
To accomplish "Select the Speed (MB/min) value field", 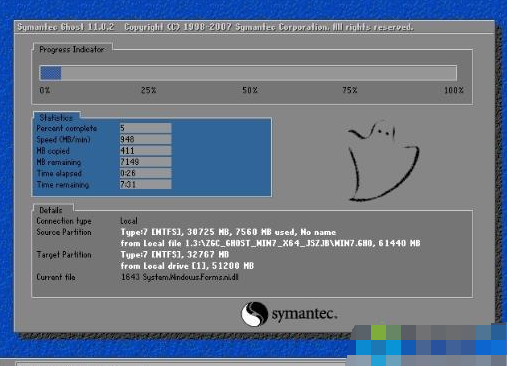I will [145, 139].
